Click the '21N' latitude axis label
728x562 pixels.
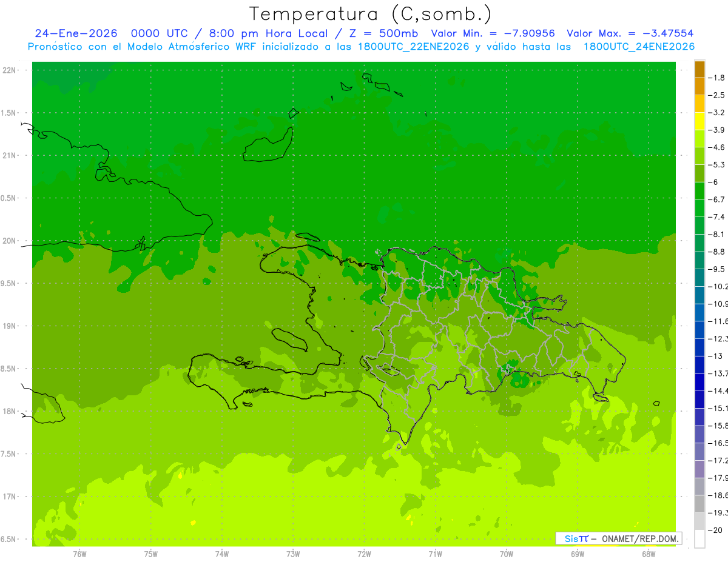[x=10, y=155]
